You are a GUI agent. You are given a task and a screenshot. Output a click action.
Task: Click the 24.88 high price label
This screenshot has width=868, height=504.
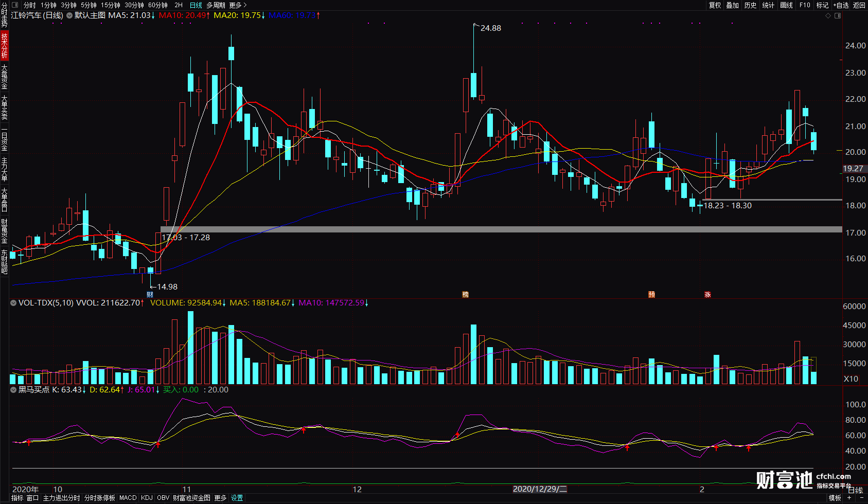(490, 28)
